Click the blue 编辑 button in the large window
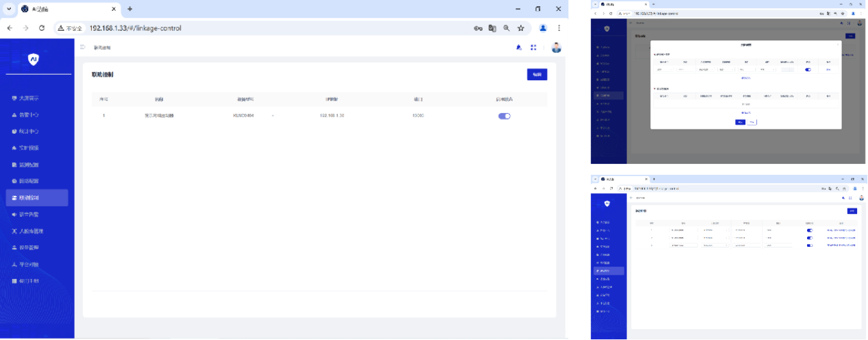 [537, 74]
